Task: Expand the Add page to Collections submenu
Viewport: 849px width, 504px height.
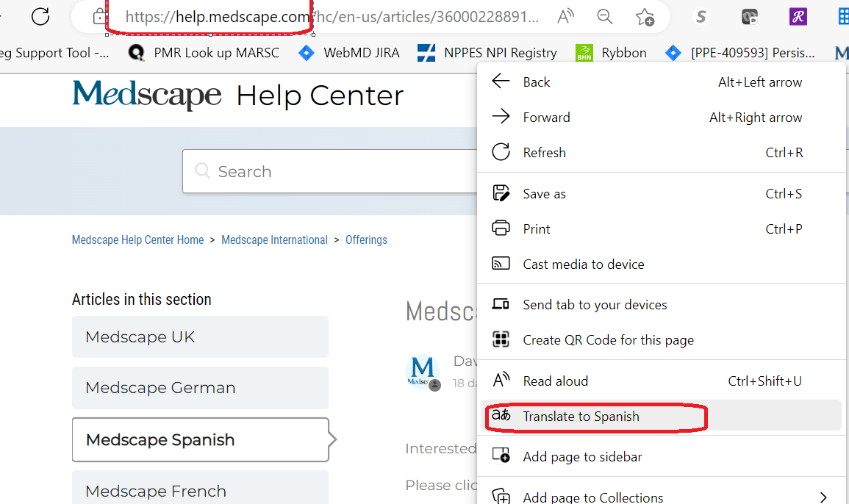Action: point(592,496)
